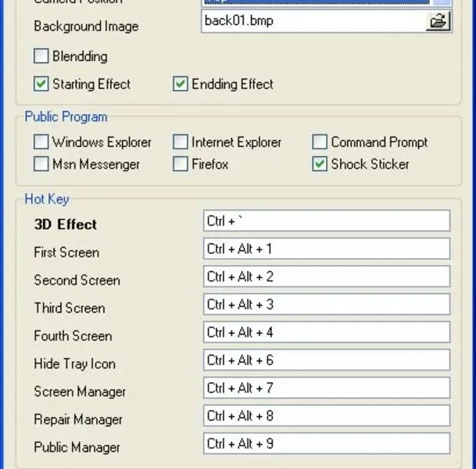Viewport: 476px width, 469px height.
Task: Select the Second Screen hot key box
Action: point(326,277)
